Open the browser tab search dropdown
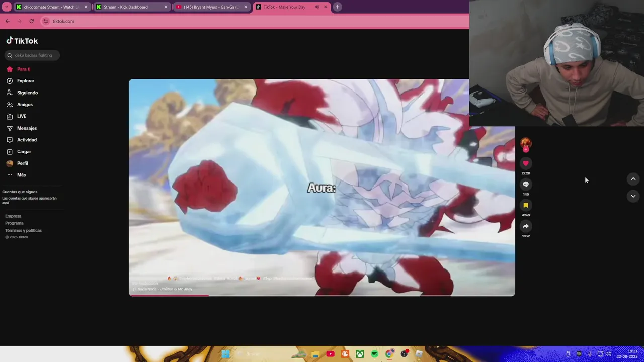 [7, 7]
